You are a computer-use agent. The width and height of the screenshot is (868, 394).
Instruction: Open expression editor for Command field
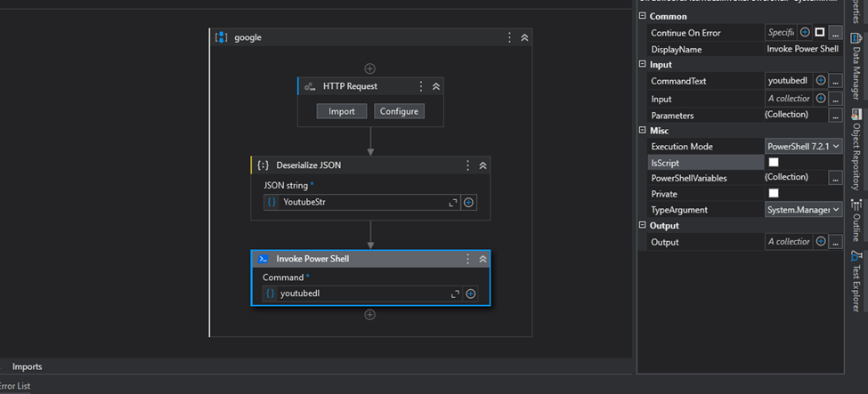pos(455,293)
